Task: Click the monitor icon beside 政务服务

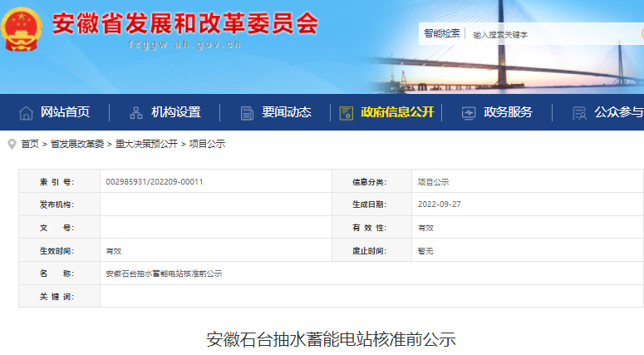Action: 468,113
